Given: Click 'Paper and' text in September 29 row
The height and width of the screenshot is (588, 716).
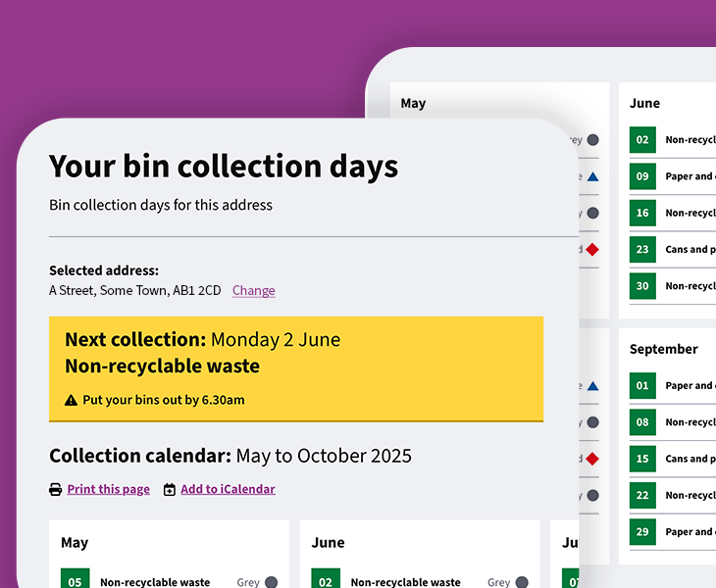Looking at the screenshot, I should 689,532.
